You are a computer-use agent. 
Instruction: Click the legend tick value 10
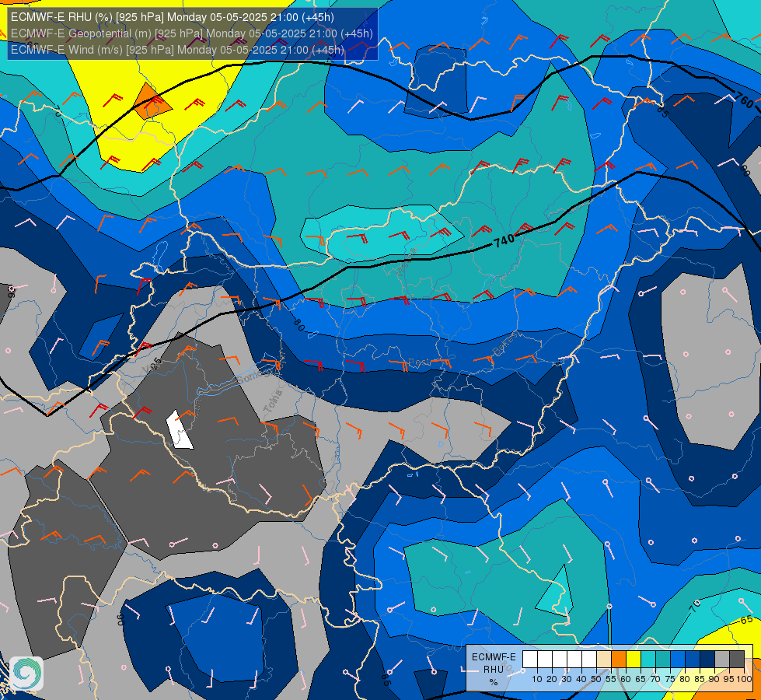pos(537,679)
